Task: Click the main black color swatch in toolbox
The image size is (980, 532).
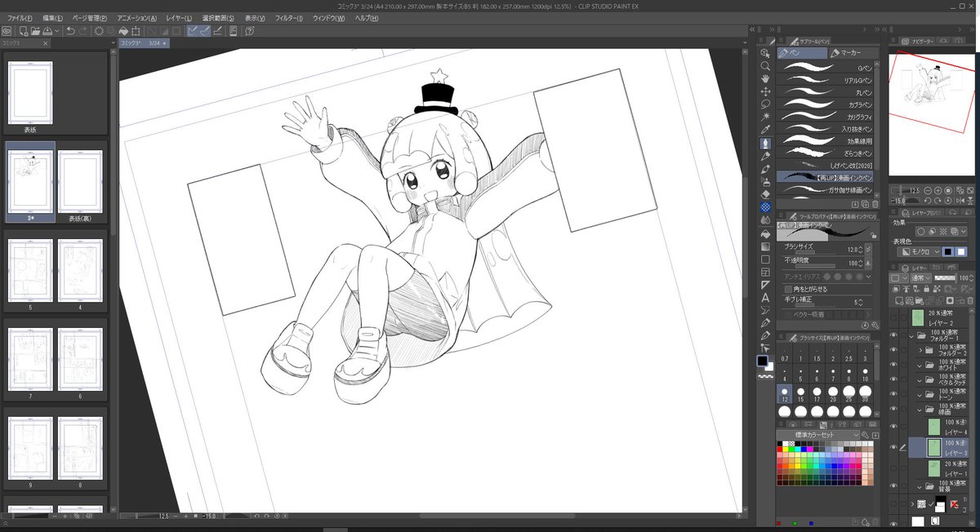Action: [763, 361]
